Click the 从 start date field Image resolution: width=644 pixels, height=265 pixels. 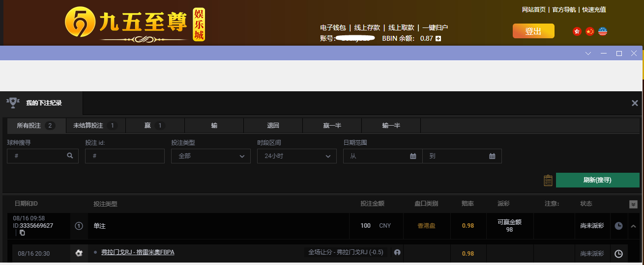[382, 156]
